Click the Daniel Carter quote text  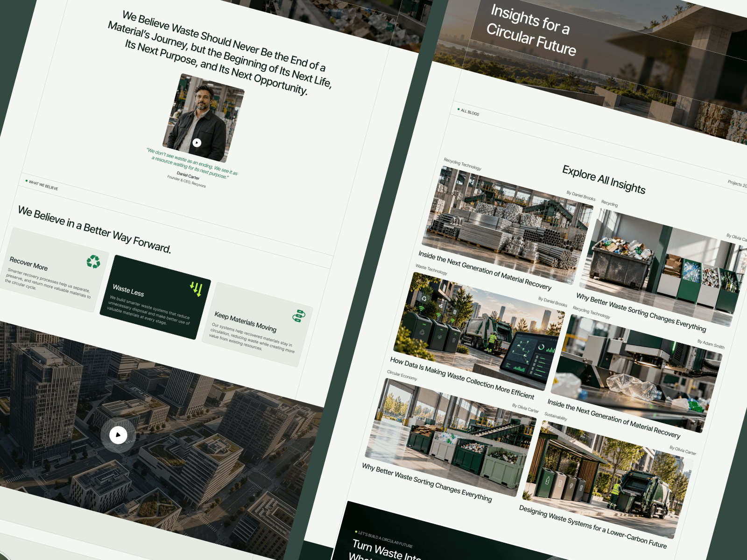[192, 163]
